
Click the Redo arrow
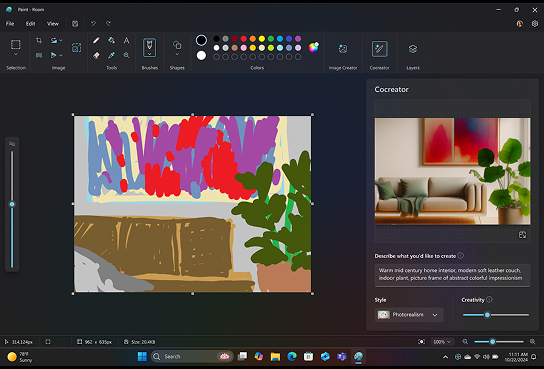108,24
